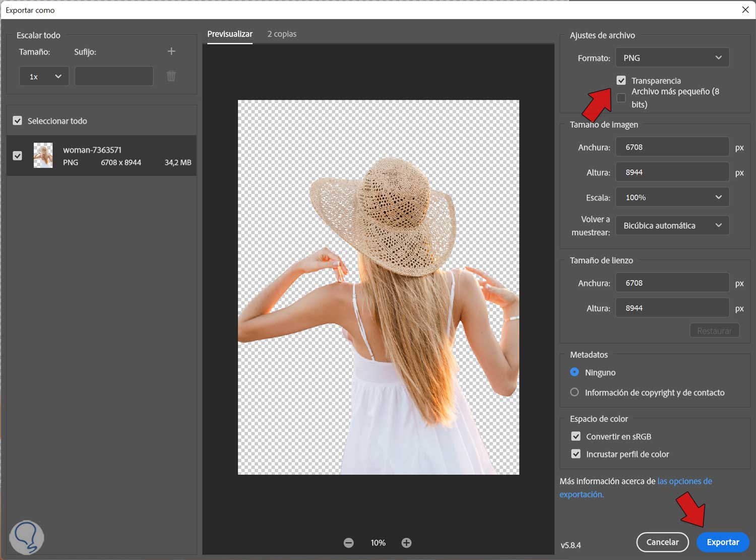
Task: Click the trash icon to delete scale
Action: point(171,76)
